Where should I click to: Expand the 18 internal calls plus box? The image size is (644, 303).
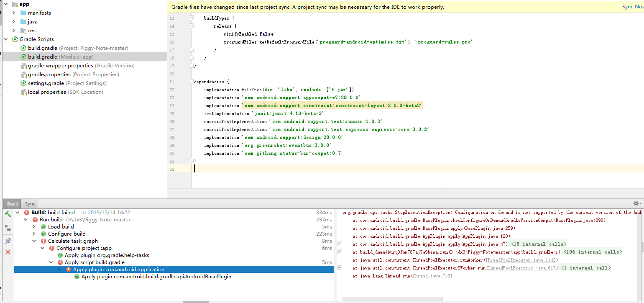pos(340,244)
